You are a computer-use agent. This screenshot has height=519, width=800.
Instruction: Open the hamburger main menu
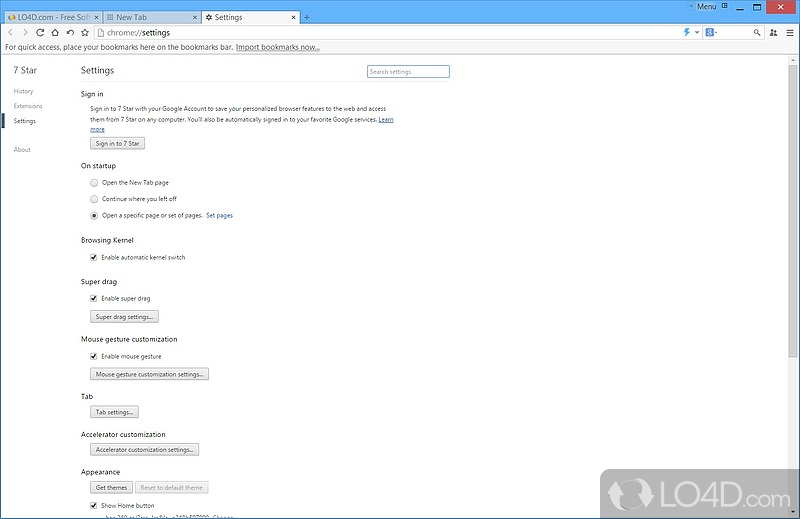coord(790,32)
